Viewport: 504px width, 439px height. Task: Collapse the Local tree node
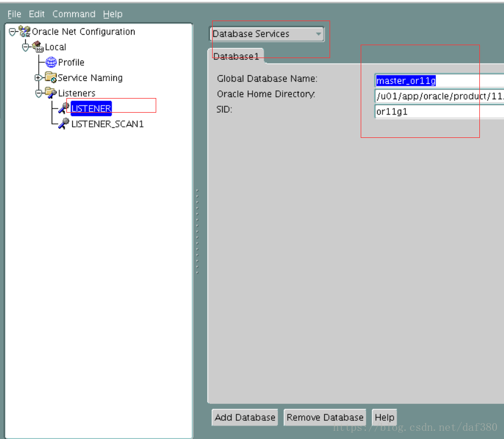point(25,47)
